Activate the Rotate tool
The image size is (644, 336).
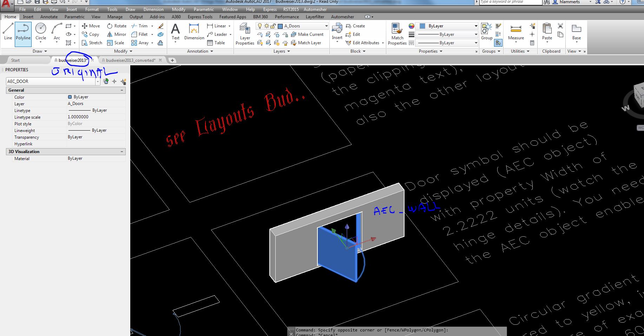tap(117, 26)
